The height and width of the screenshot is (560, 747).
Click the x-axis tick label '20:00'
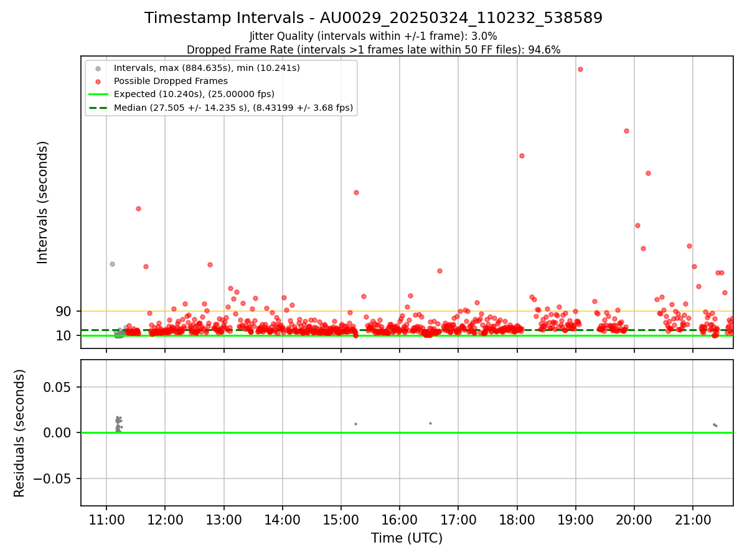coord(634,519)
